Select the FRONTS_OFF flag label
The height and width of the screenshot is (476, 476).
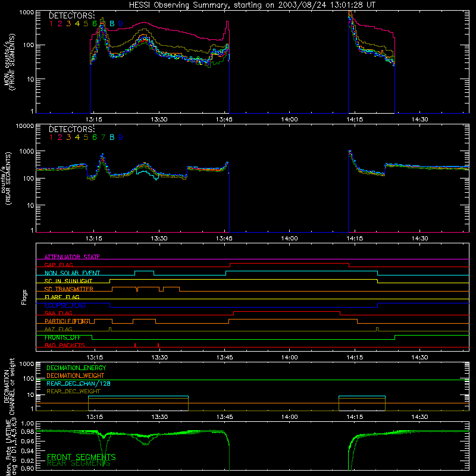62,337
